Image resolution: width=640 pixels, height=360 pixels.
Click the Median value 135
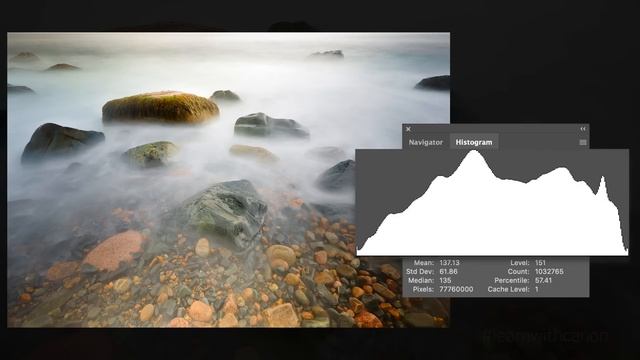pyautogui.click(x=445, y=280)
